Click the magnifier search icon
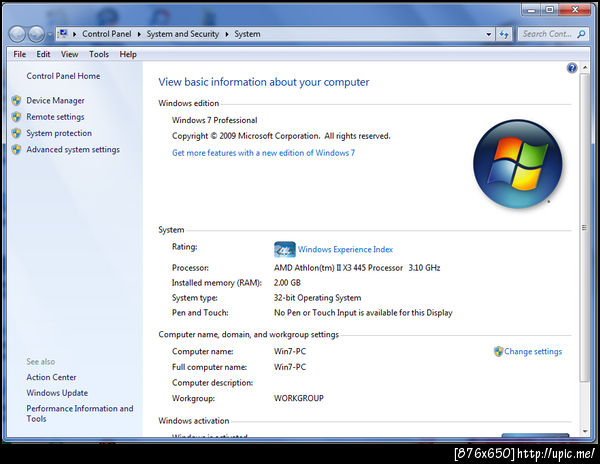The height and width of the screenshot is (464, 600). [x=581, y=34]
